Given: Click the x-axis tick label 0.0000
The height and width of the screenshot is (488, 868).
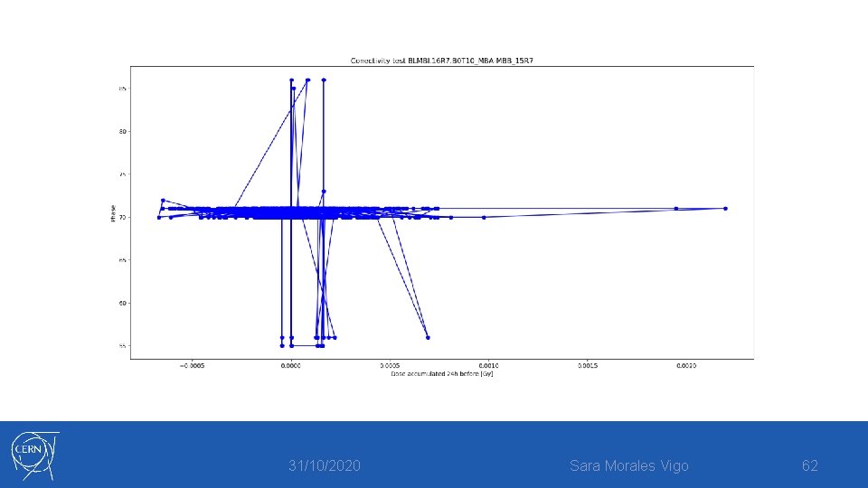Looking at the screenshot, I should tap(290, 366).
